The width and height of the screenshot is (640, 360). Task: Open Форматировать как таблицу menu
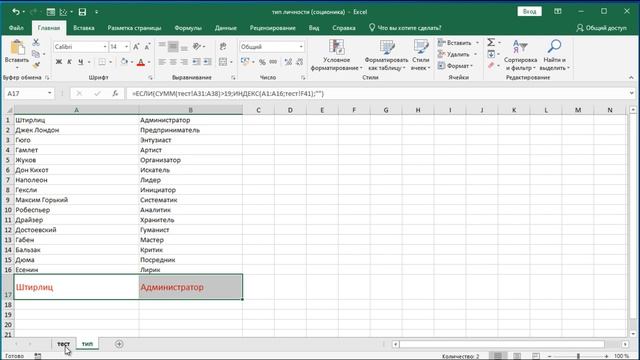(x=386, y=55)
